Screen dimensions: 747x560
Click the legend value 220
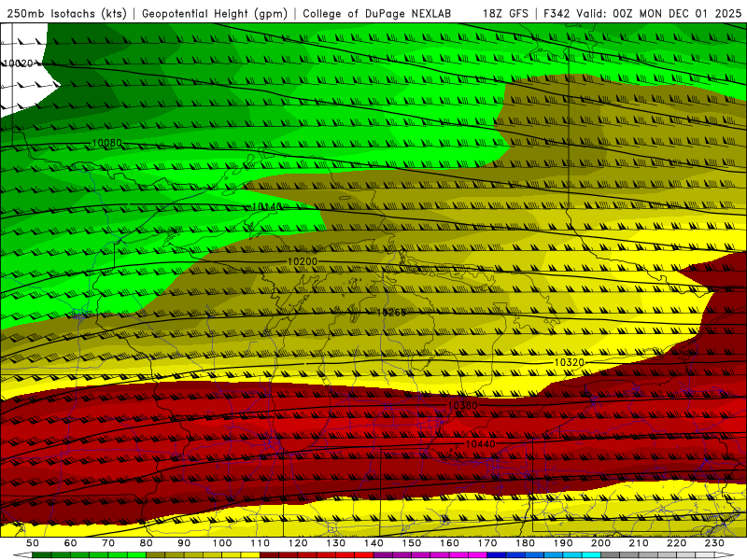676,543
